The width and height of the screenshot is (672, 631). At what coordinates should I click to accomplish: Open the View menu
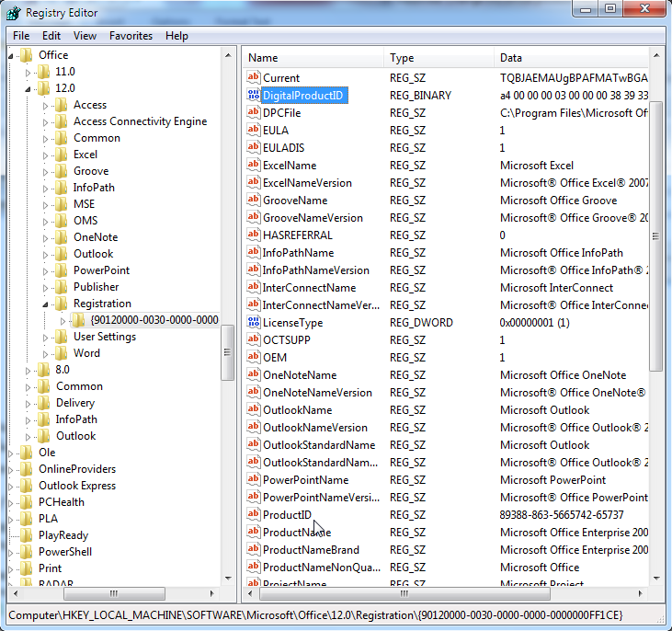click(x=85, y=36)
